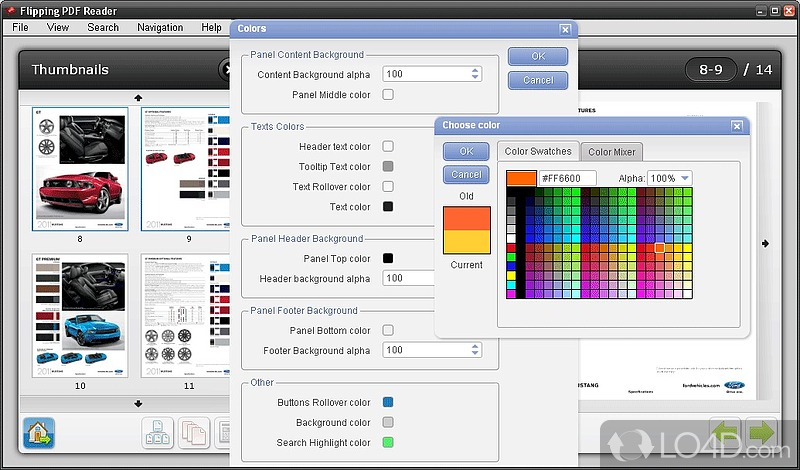Screen dimensions: 800x470
Task: Click the Content Background alpha value field
Action: pyautogui.click(x=427, y=74)
